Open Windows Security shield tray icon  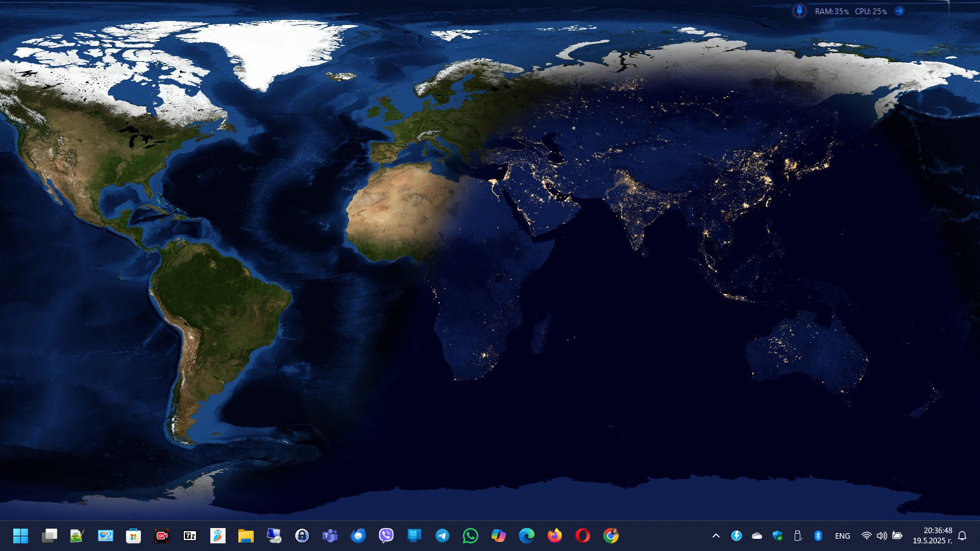pos(777,536)
